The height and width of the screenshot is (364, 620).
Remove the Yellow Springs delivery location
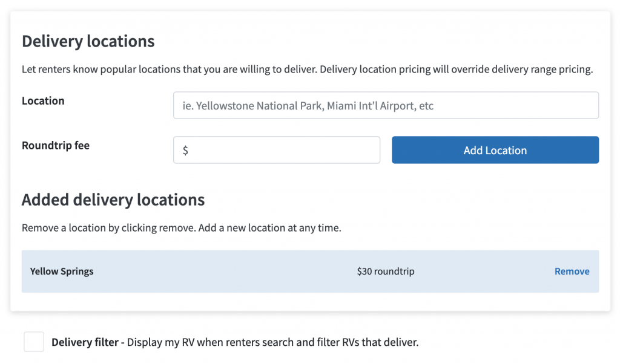[572, 271]
